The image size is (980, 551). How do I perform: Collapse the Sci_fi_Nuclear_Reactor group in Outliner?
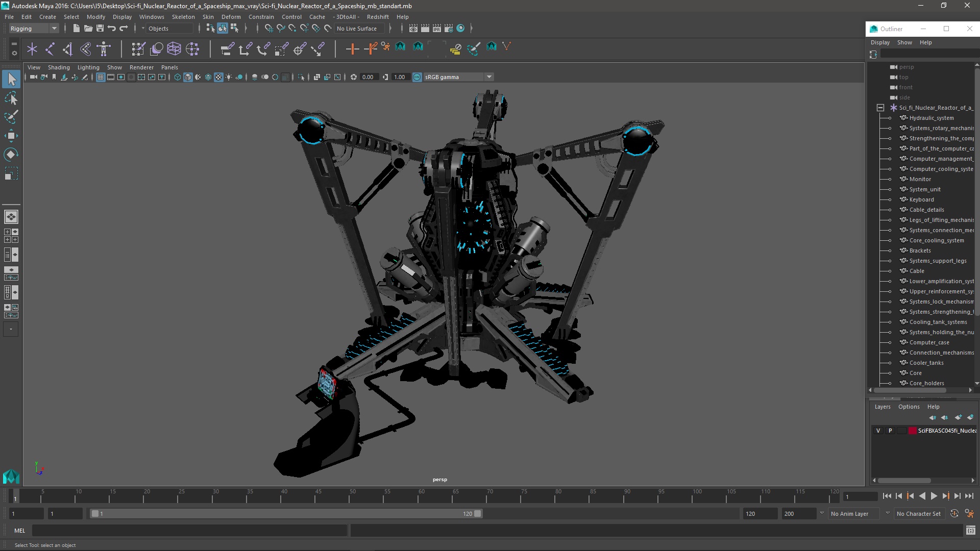click(880, 108)
